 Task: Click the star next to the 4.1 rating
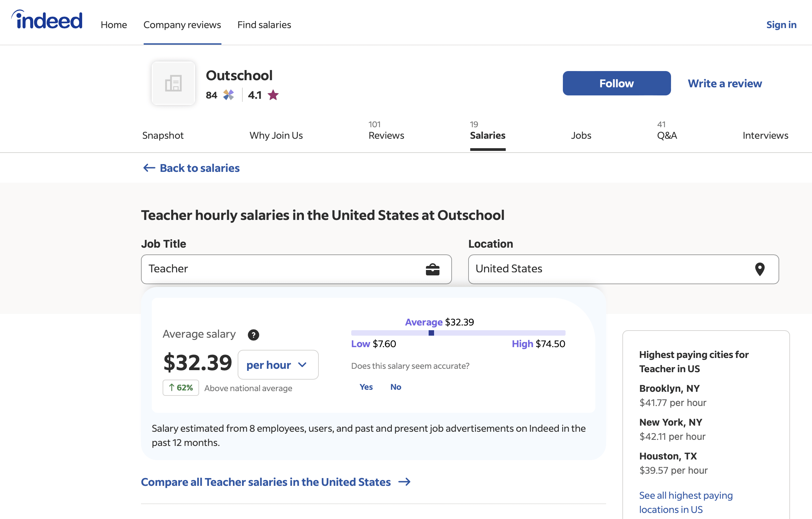click(273, 95)
